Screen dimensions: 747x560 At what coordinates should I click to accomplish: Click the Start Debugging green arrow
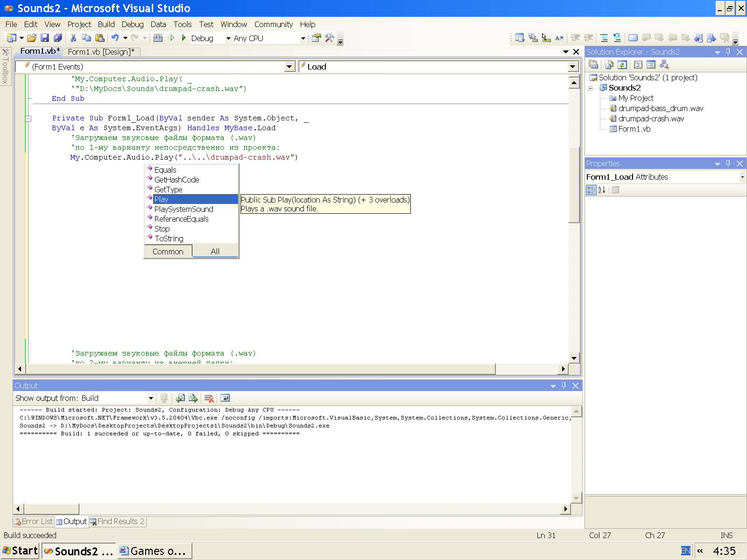click(x=184, y=38)
